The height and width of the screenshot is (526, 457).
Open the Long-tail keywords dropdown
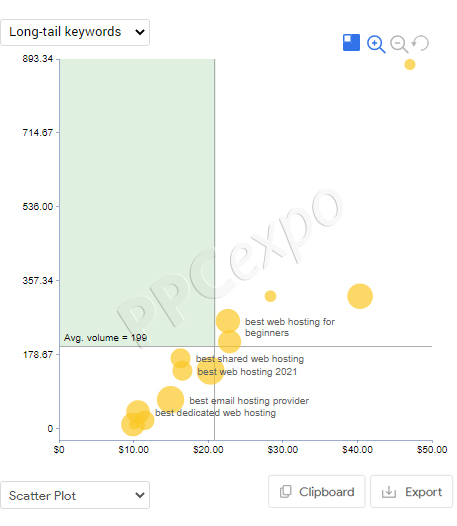[x=75, y=33]
